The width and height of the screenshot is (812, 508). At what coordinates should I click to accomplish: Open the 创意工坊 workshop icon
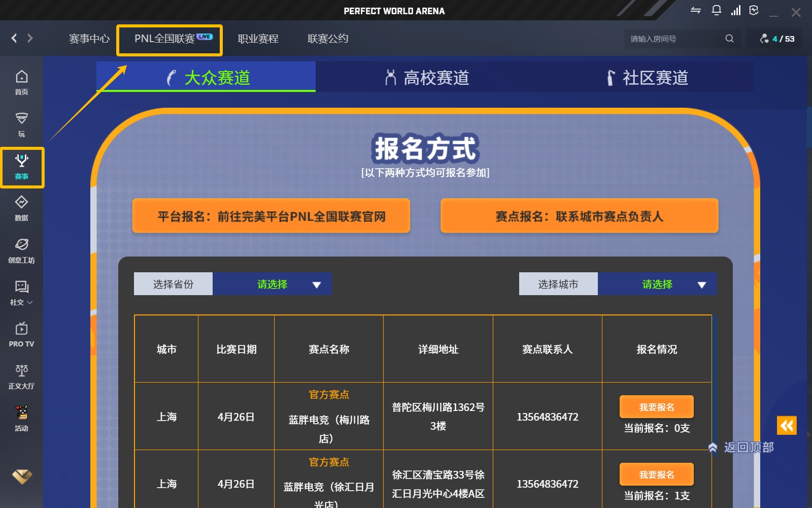click(x=21, y=250)
